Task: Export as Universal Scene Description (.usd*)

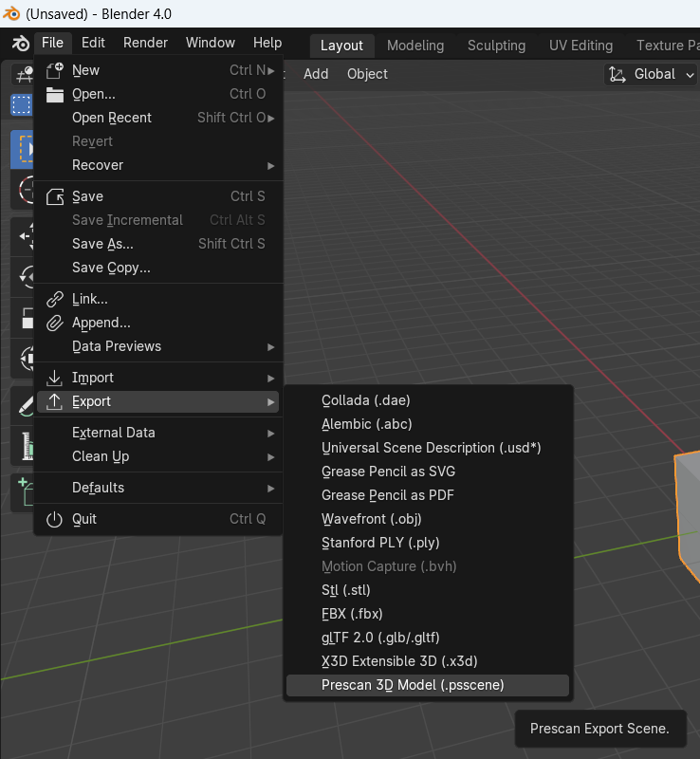Action: tap(428, 448)
